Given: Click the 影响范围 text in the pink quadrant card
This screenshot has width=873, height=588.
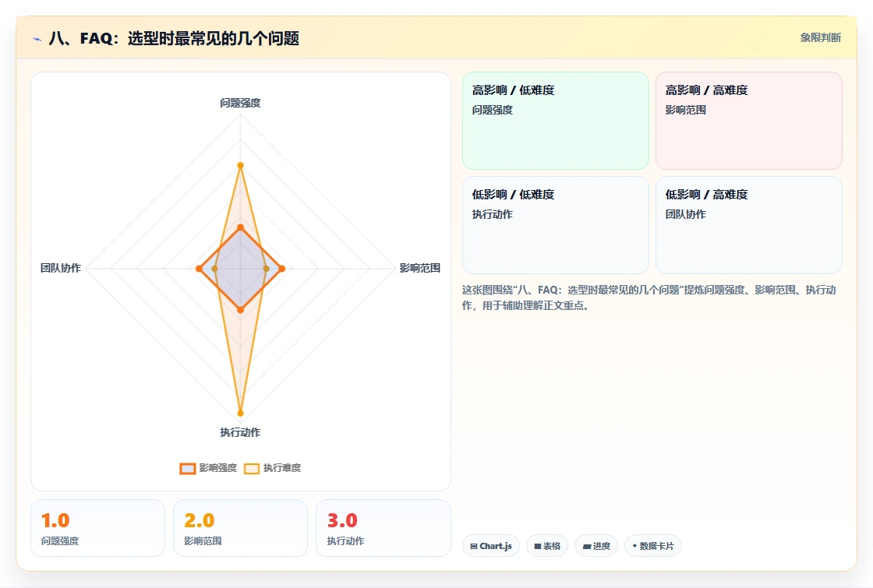Looking at the screenshot, I should tap(685, 110).
